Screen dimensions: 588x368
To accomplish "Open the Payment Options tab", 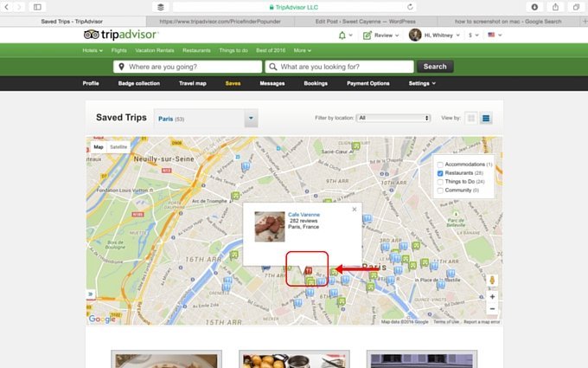I will (368, 83).
